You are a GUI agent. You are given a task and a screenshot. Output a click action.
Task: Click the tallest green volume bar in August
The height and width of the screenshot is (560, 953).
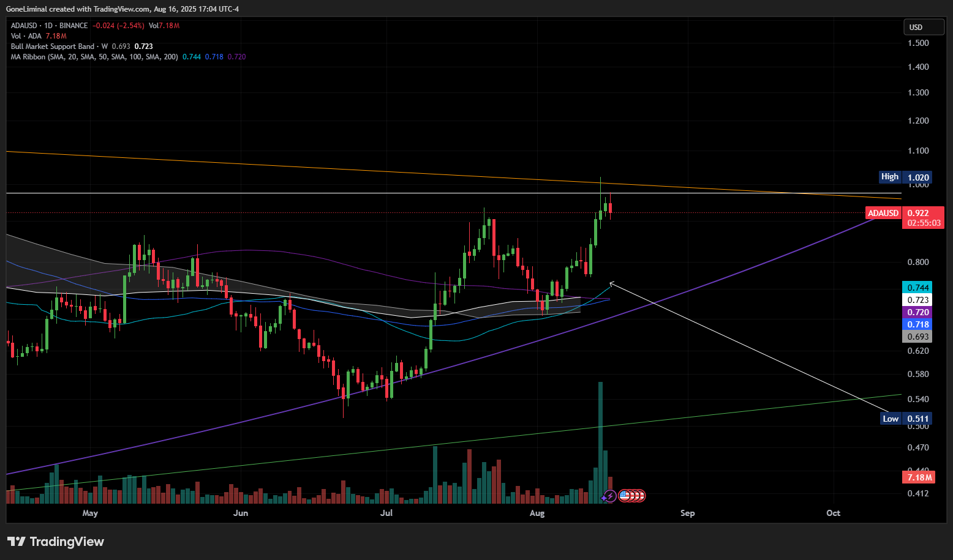pos(601,442)
